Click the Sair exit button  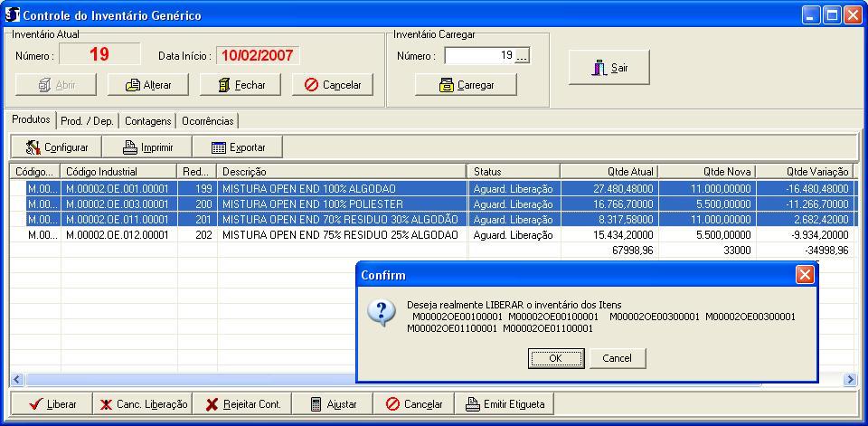point(609,68)
